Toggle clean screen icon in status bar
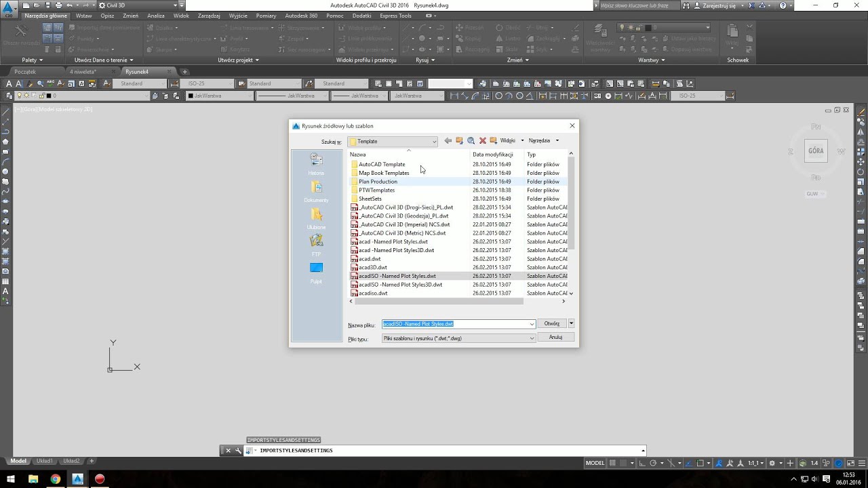Screen dimensions: 868x488 pyautogui.click(x=850, y=463)
